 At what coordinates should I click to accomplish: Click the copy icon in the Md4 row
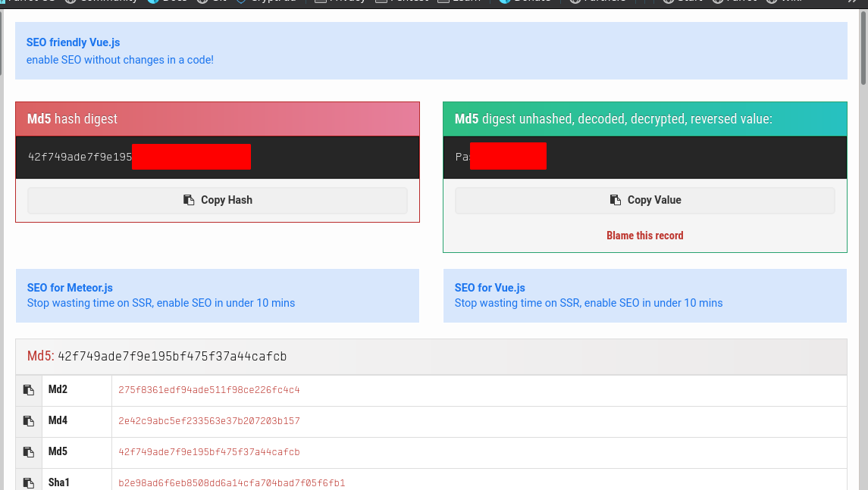29,421
